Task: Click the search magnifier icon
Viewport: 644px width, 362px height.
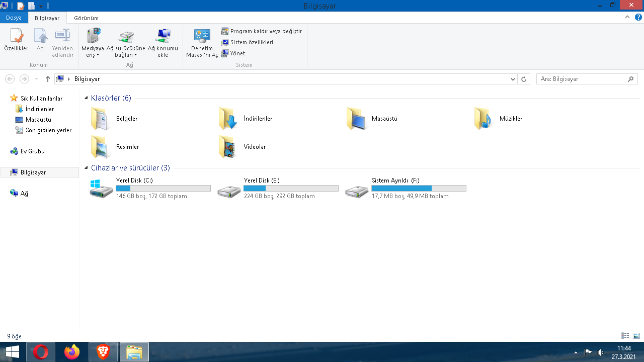Action: [x=631, y=79]
